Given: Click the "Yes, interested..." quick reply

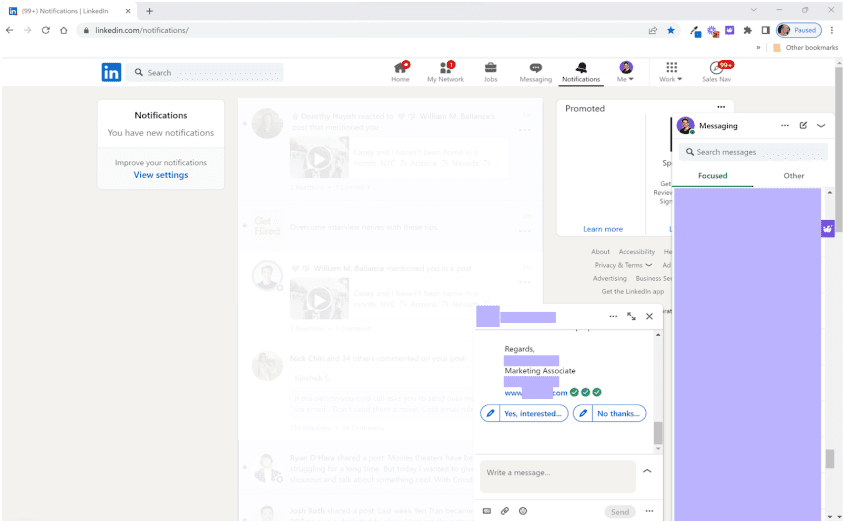Looking at the screenshot, I should (x=524, y=413).
